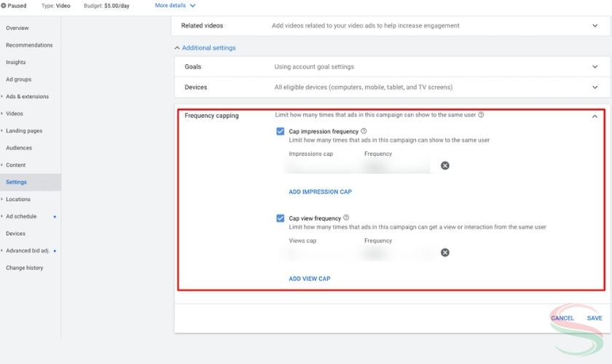Expand Videos in sidebar
The image size is (612, 364).
tap(1, 114)
